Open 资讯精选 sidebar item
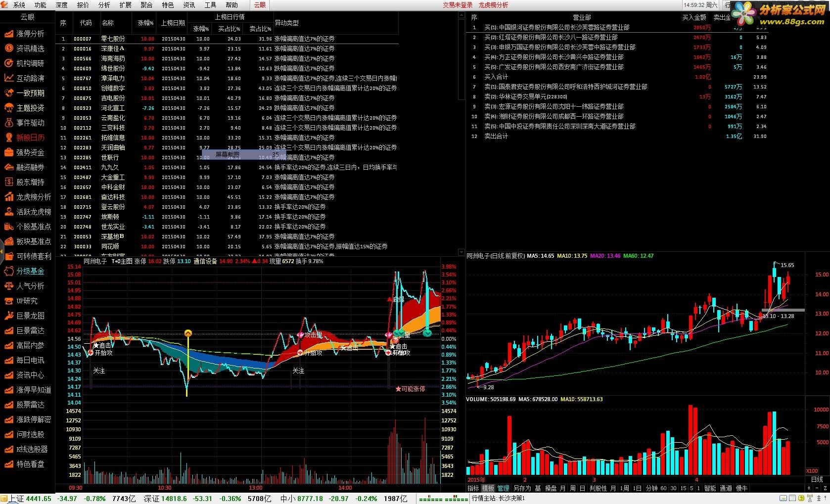 point(25,48)
